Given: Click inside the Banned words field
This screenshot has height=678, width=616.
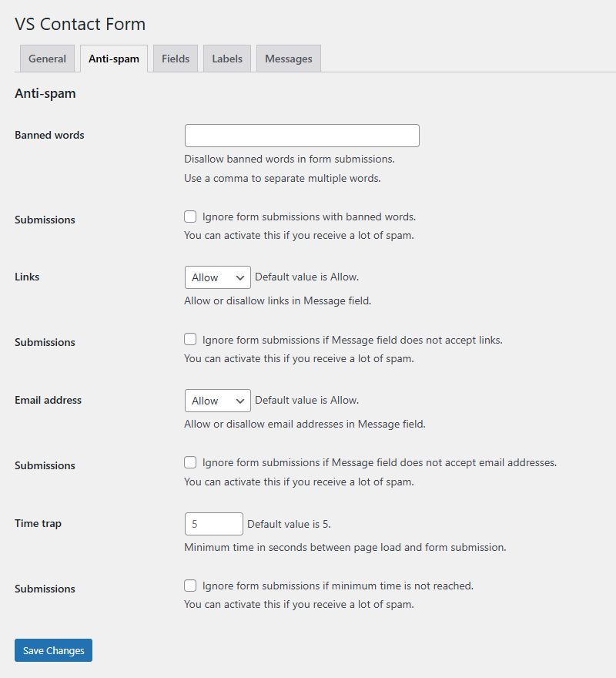Looking at the screenshot, I should point(301,135).
